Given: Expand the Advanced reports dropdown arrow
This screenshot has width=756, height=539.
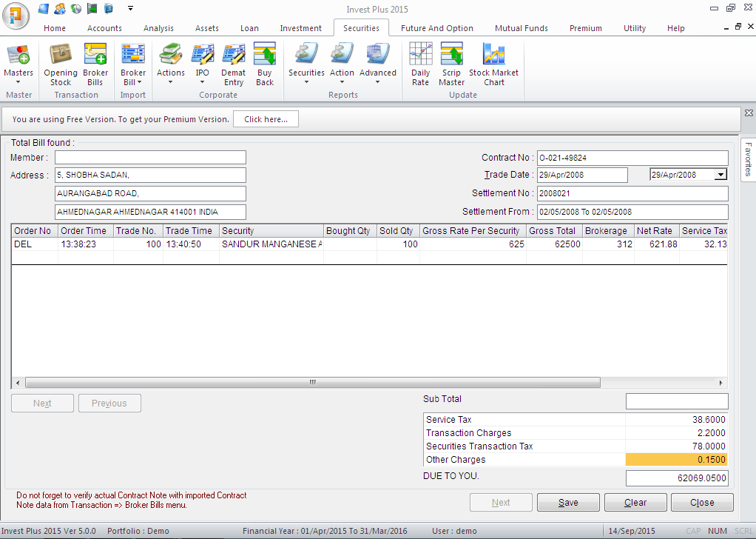Looking at the screenshot, I should point(377,82).
